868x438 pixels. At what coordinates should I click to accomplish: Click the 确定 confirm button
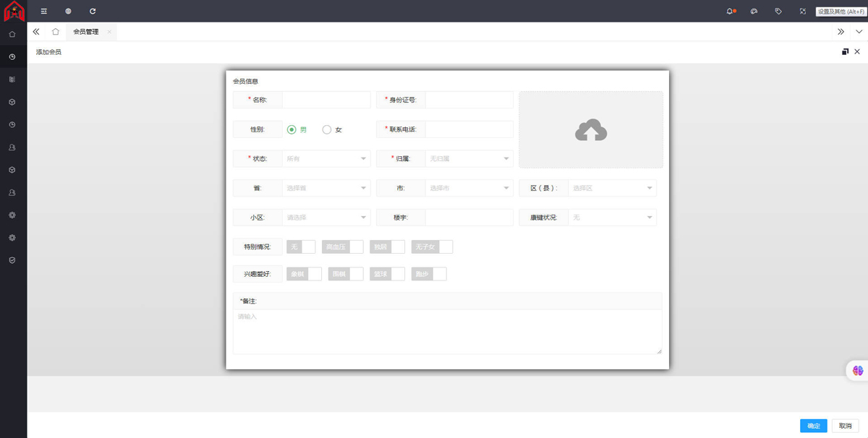tap(813, 426)
